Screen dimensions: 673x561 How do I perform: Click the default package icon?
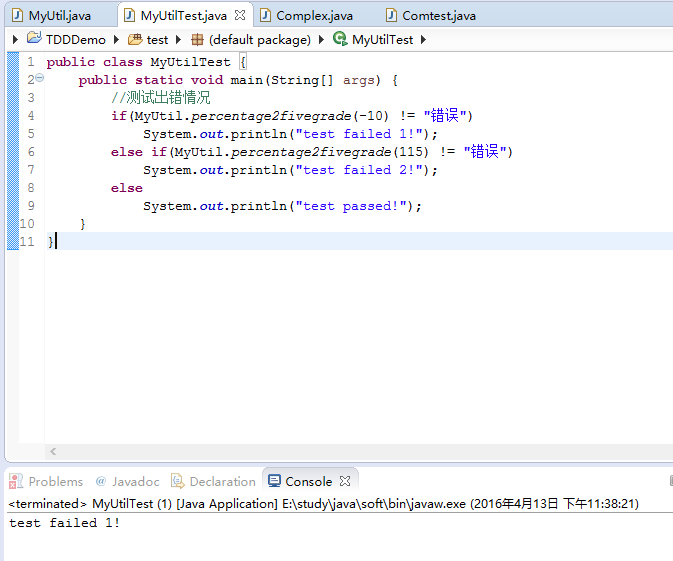197,39
